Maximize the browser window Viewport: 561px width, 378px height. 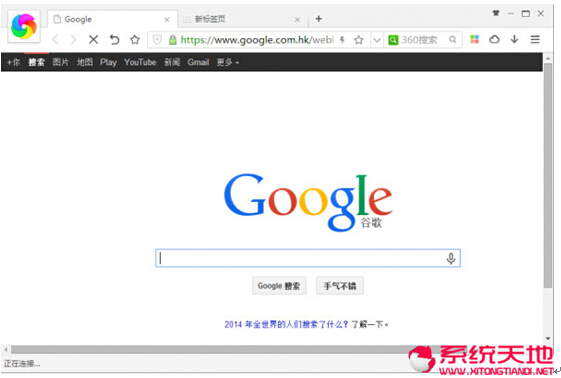click(x=525, y=14)
